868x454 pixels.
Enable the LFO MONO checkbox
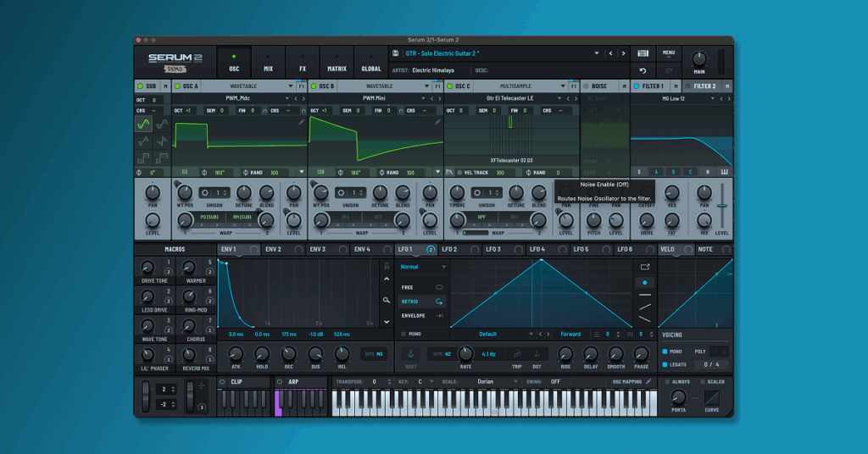point(403,334)
